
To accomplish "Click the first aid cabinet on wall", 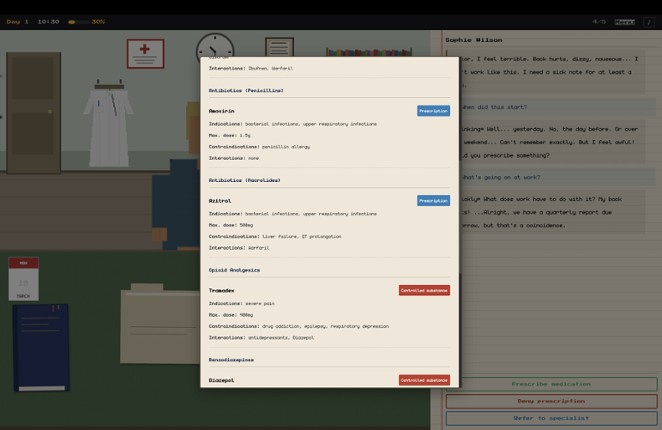I will 145,54.
